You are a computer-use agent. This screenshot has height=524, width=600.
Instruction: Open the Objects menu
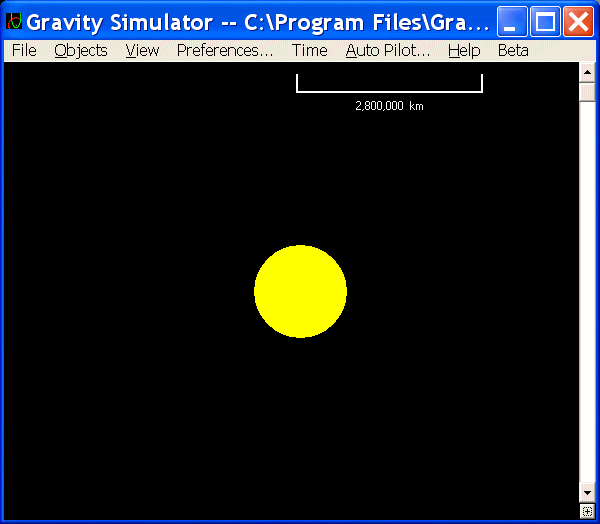(81, 51)
